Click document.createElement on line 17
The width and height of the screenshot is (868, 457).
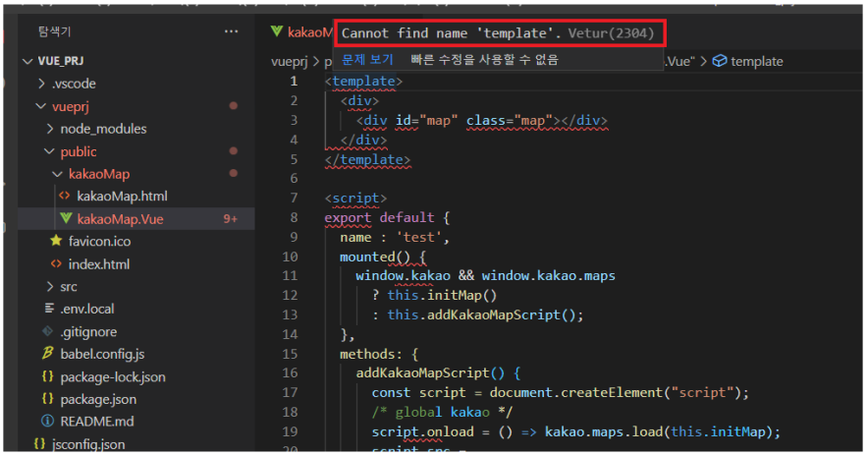pos(576,393)
